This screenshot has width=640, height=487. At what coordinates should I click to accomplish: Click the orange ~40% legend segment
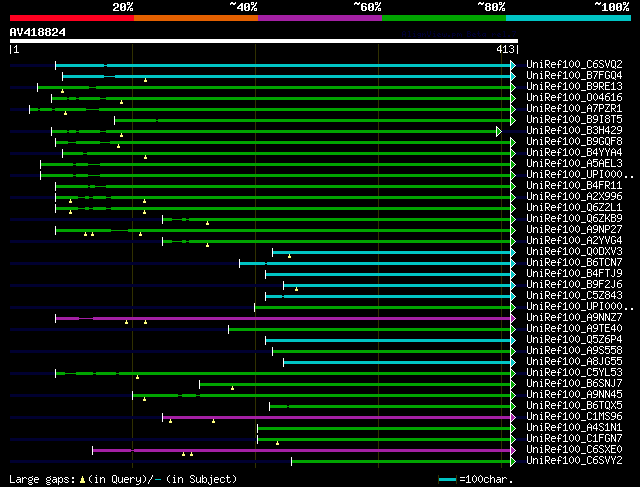click(196, 18)
